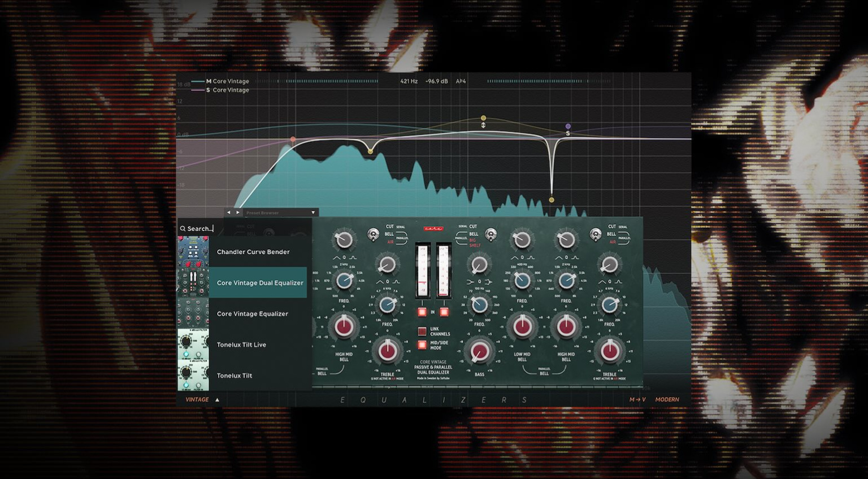Click the teal M Core Vintage curve legend icon
The height and width of the screenshot is (479, 868).
198,81
